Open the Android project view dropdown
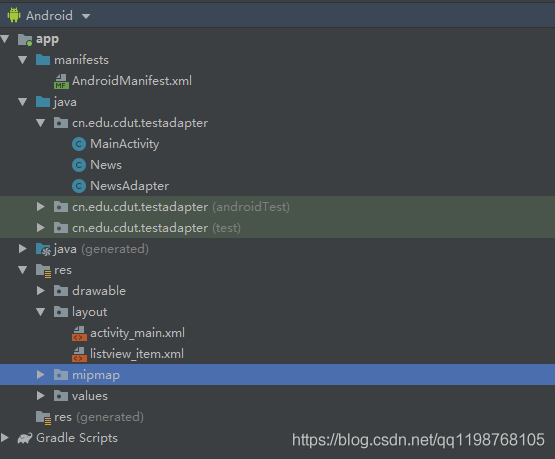The width and height of the screenshot is (555, 459). [x=86, y=16]
